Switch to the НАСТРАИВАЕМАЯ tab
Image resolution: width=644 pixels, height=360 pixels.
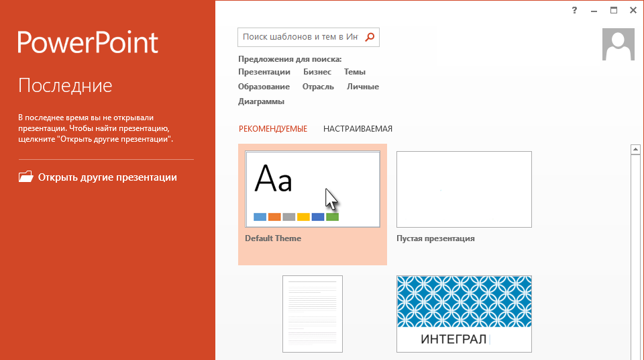click(358, 129)
